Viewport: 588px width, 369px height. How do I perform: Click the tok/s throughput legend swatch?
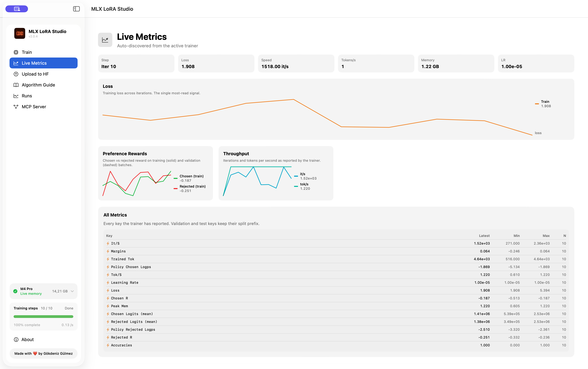click(296, 186)
